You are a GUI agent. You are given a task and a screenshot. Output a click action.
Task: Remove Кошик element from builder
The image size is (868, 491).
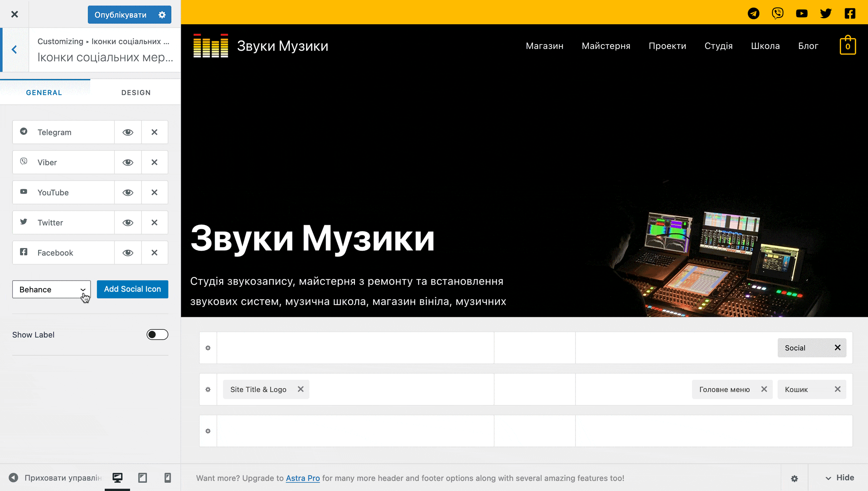(837, 389)
